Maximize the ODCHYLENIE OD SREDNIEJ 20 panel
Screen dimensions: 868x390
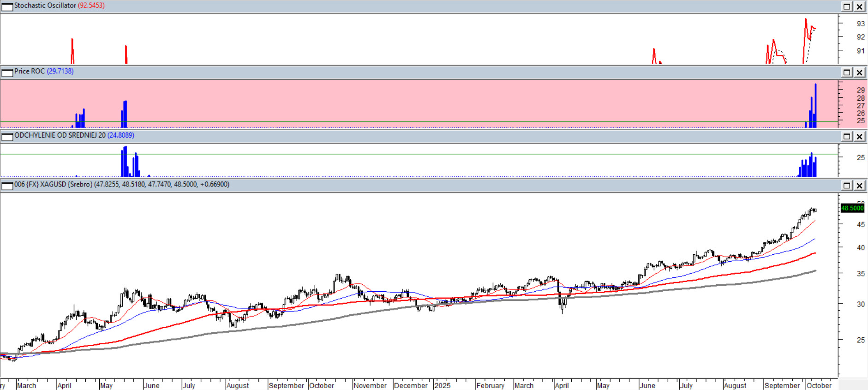(x=847, y=137)
